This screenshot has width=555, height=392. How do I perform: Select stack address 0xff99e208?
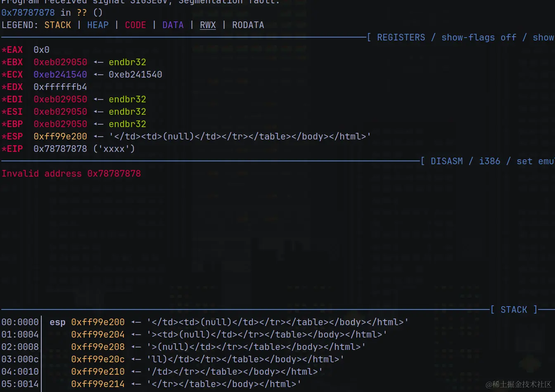point(98,347)
